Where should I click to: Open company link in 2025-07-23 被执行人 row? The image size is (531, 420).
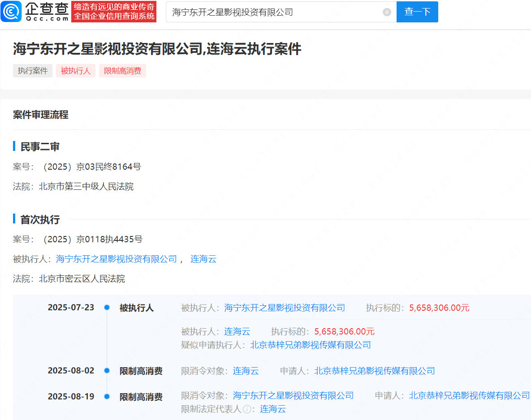coord(285,308)
